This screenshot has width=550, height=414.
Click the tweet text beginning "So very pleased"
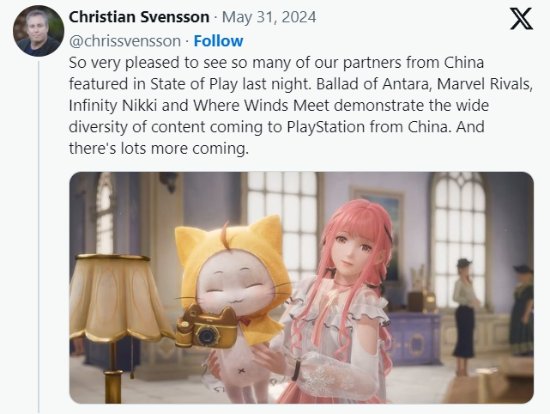click(301, 106)
